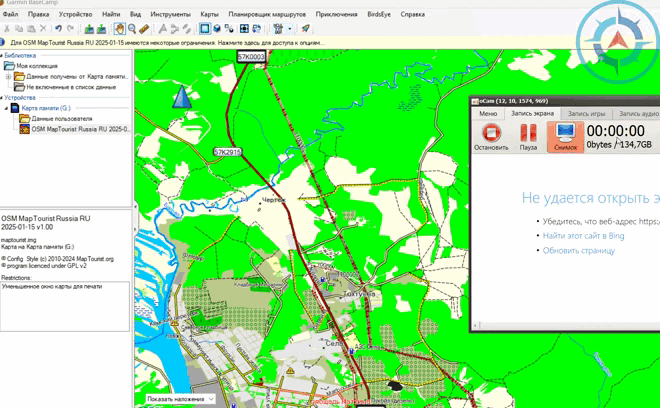The height and width of the screenshot is (408, 660).
Task: Click the map restrictions notification bar text
Action: coord(168,43)
